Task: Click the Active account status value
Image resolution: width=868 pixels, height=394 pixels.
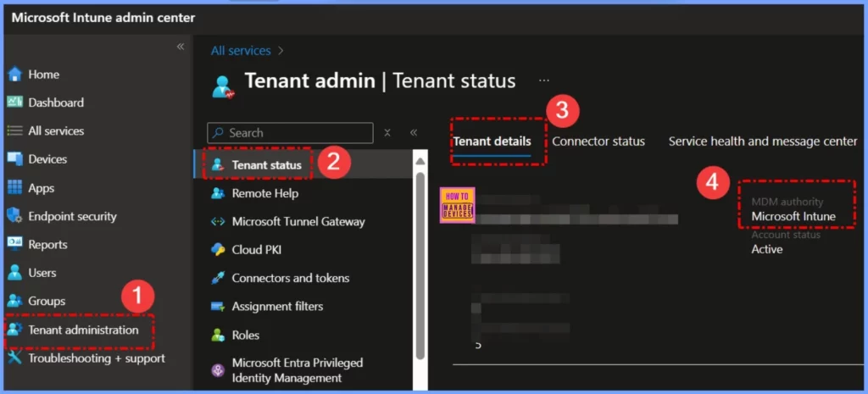Action: point(766,249)
